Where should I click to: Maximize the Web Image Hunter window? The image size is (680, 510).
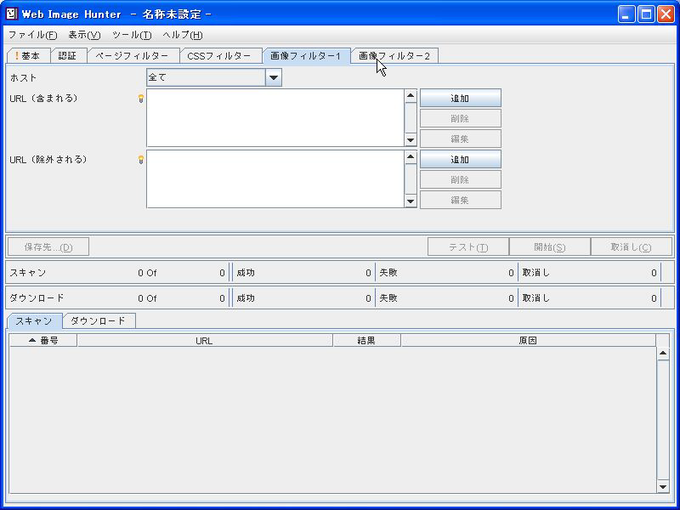pyautogui.click(x=646, y=14)
